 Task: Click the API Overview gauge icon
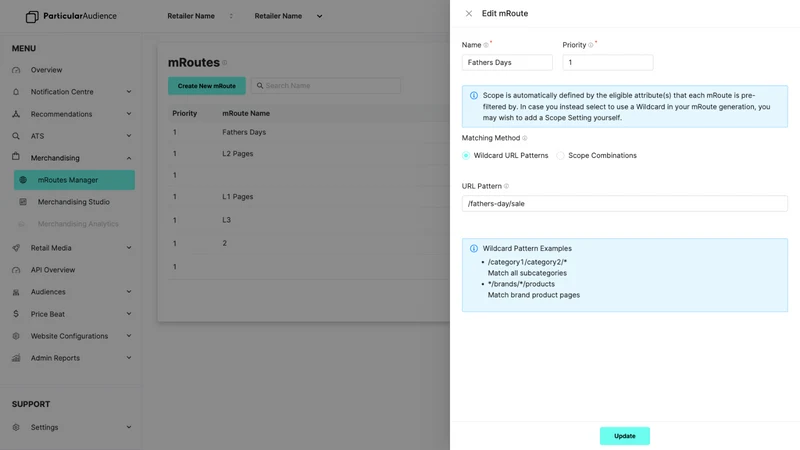pyautogui.click(x=16, y=270)
